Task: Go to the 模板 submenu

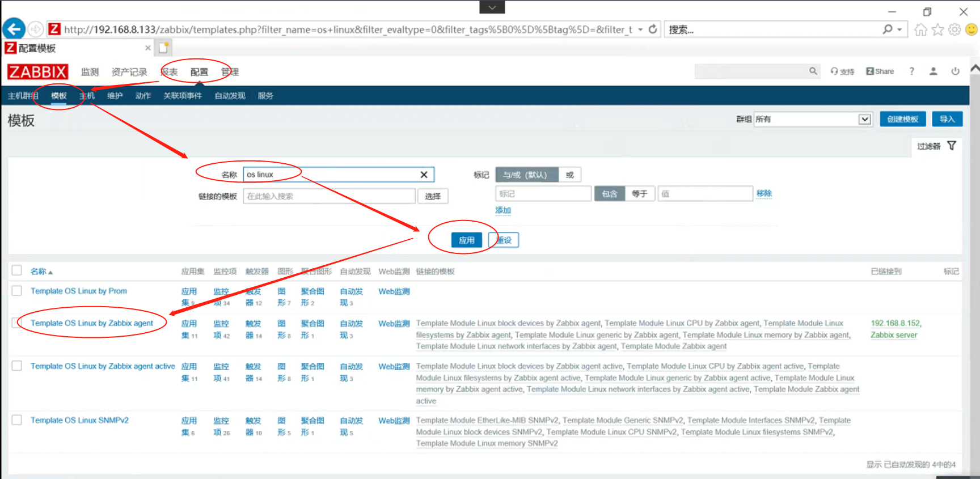Action: (x=59, y=96)
